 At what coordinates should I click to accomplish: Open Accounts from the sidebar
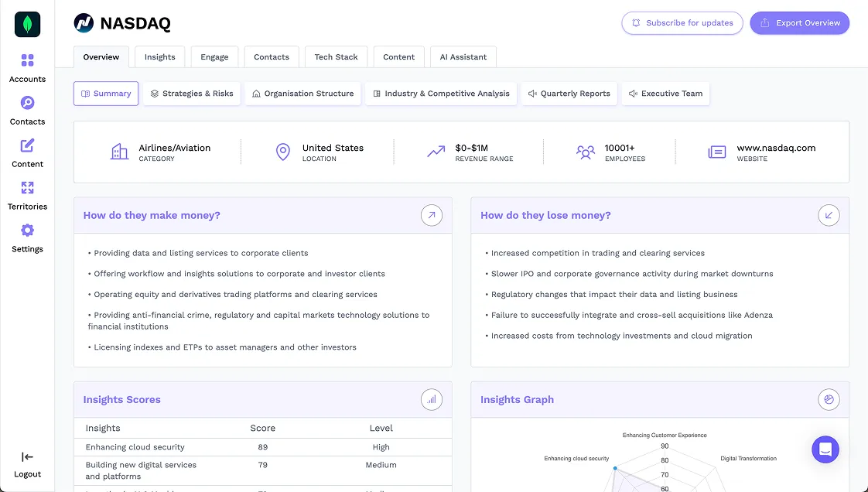tap(27, 68)
